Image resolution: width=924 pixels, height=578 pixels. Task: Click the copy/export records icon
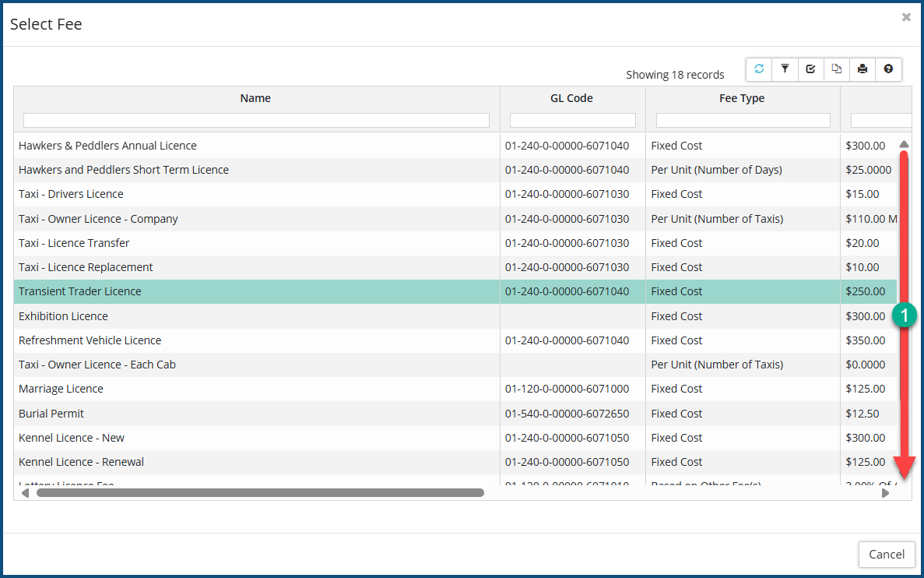pyautogui.click(x=836, y=69)
